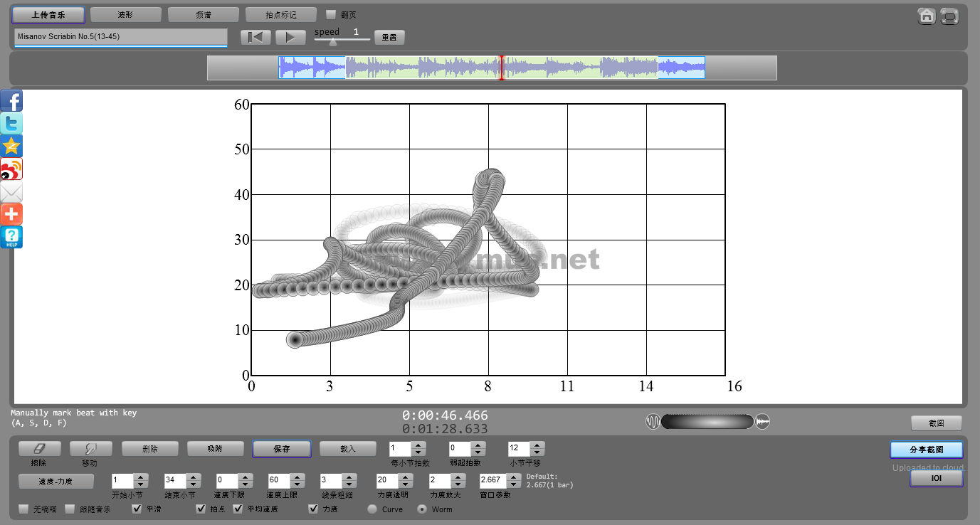Adjust the playback speed slider handle
Screen dimensions: 980x525
[333, 41]
